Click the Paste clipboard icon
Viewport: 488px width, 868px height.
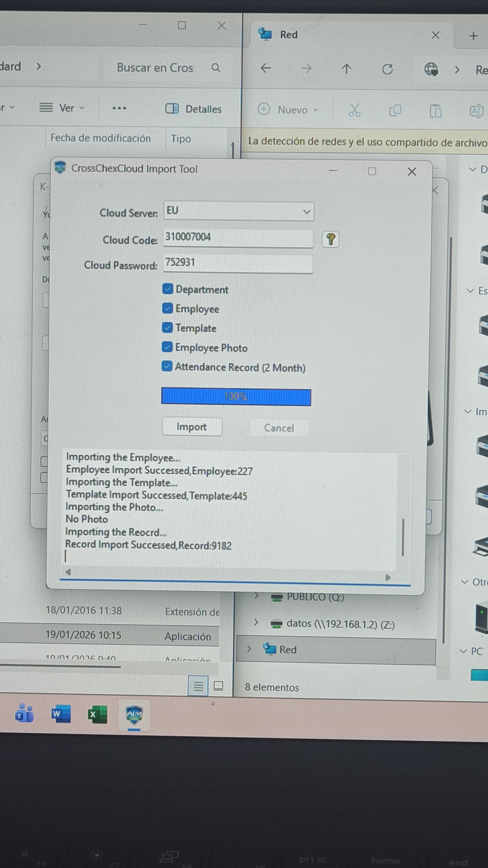(435, 111)
